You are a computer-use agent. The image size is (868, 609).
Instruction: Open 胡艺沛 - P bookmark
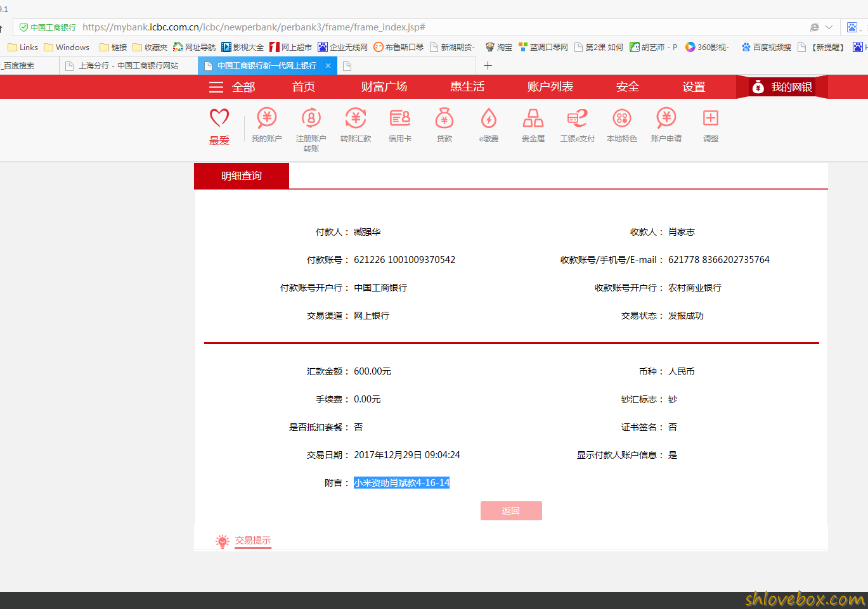tap(654, 47)
